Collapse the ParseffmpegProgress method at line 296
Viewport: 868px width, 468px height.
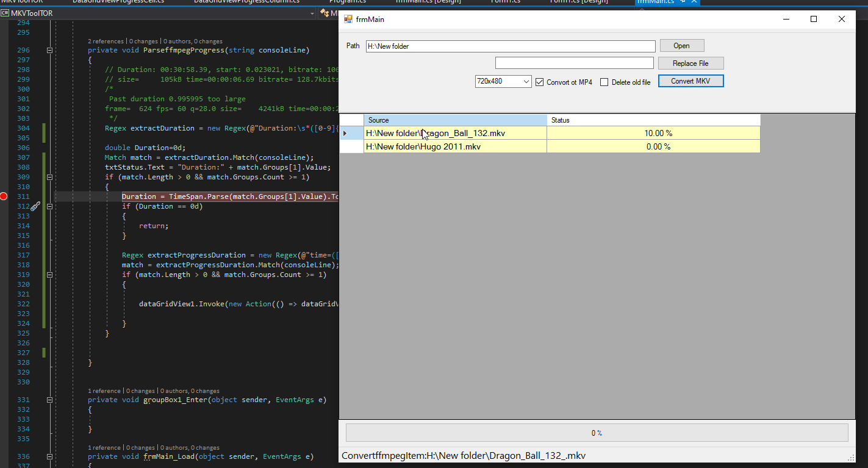(x=50, y=50)
